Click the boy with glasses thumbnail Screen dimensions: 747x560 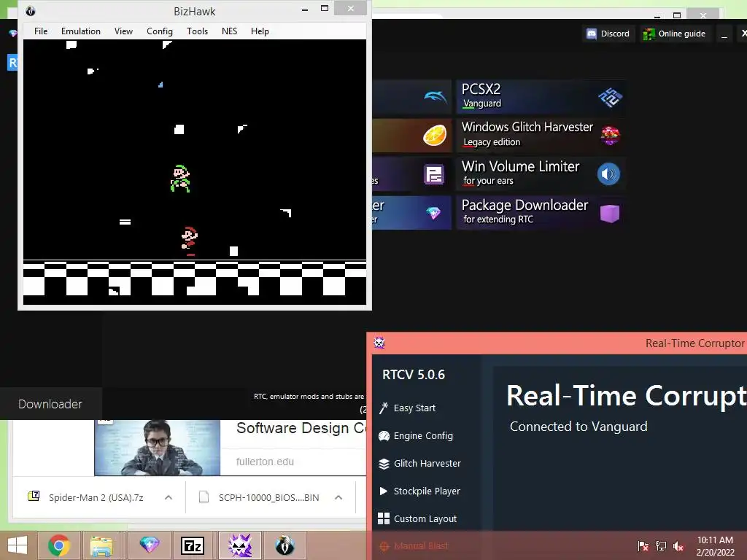158,448
